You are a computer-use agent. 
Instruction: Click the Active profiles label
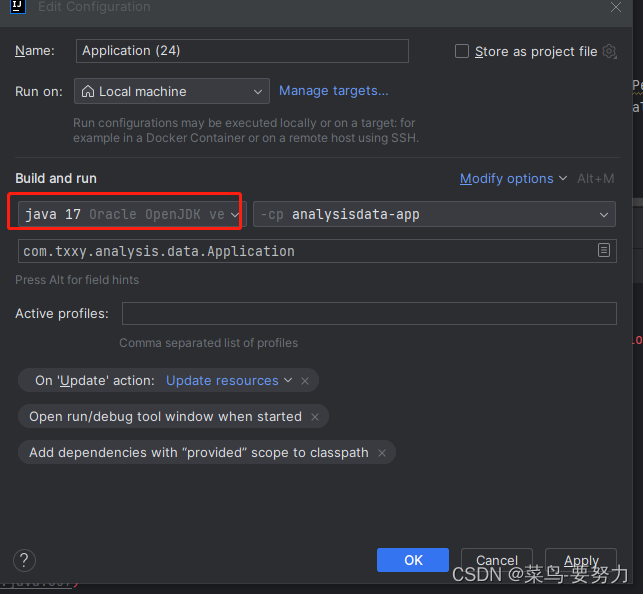click(x=62, y=314)
